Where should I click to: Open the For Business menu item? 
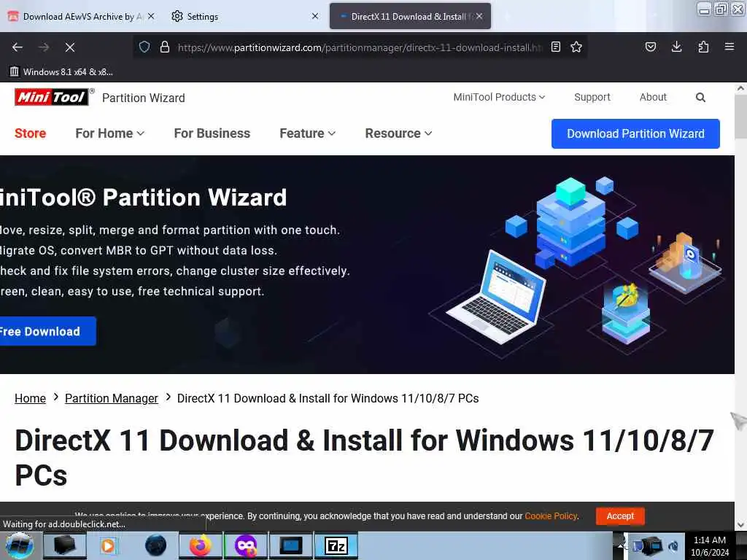(212, 133)
